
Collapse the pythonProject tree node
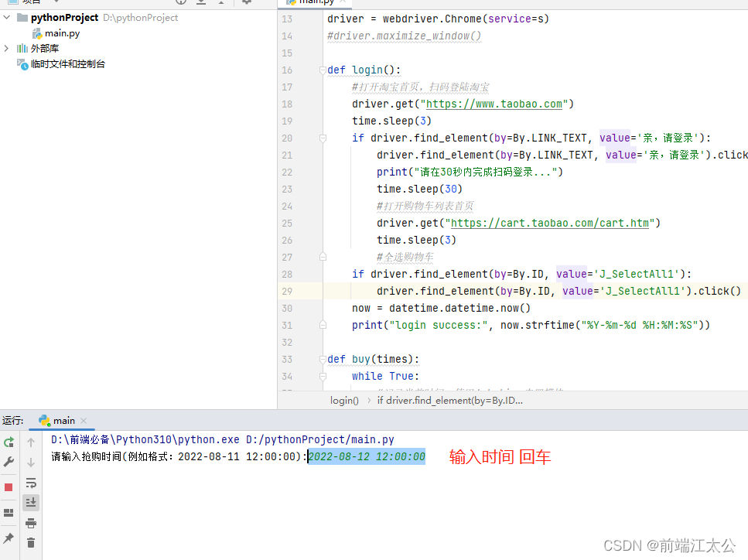7,18
